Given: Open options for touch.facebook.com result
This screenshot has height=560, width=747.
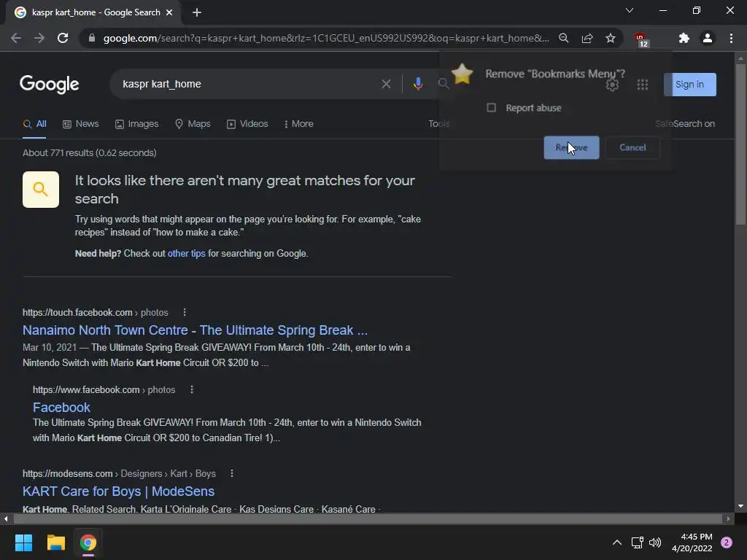Looking at the screenshot, I should 185,312.
